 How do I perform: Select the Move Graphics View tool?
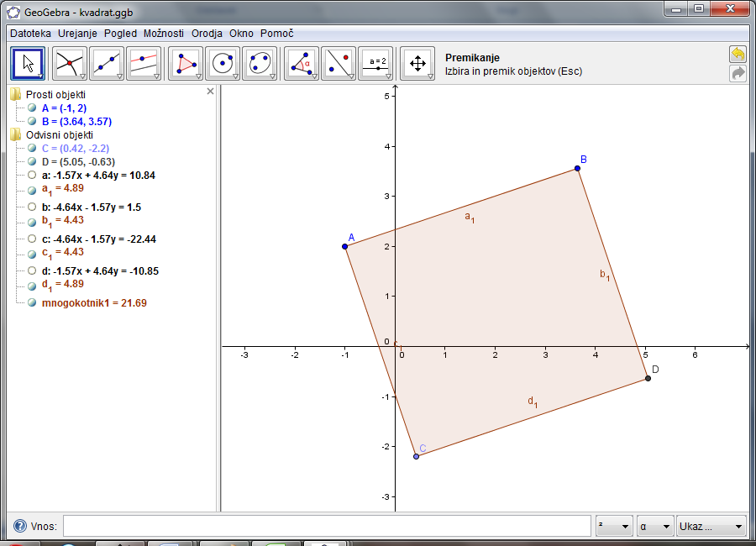pyautogui.click(x=417, y=63)
